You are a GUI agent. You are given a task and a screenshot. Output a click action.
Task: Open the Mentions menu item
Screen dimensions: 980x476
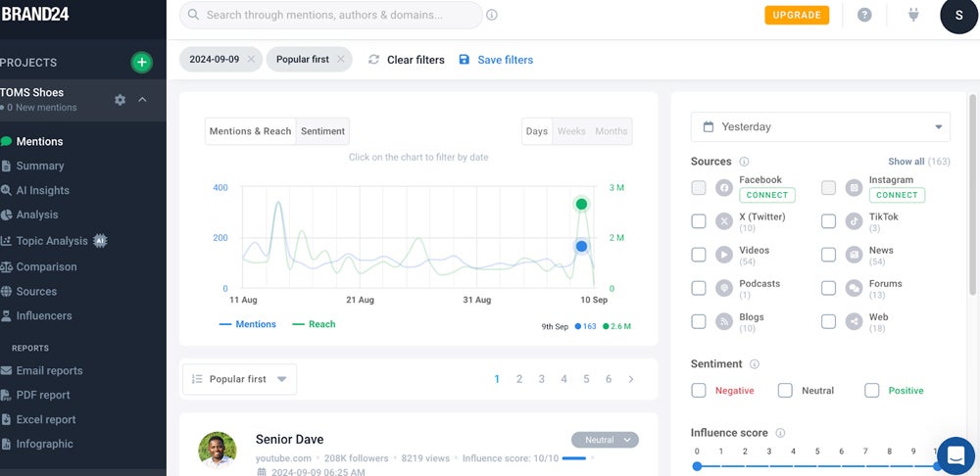pyautogui.click(x=39, y=142)
